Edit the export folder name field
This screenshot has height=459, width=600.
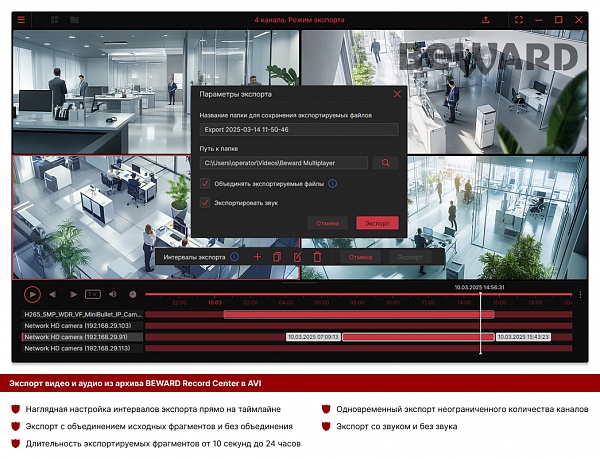click(x=299, y=130)
